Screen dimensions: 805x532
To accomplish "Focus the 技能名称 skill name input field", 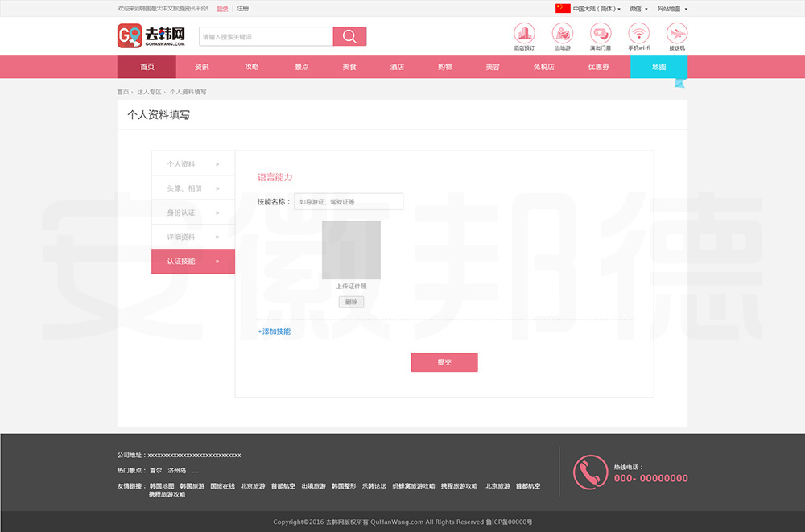I will (348, 202).
